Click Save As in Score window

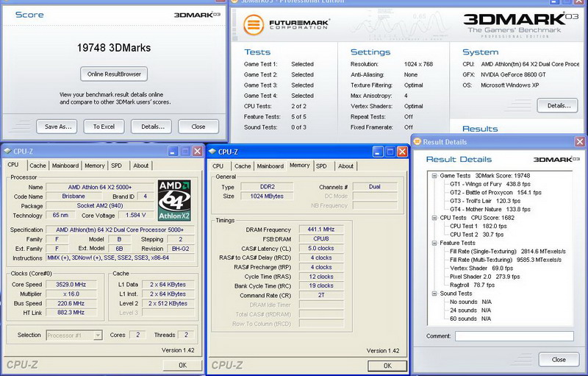57,127
